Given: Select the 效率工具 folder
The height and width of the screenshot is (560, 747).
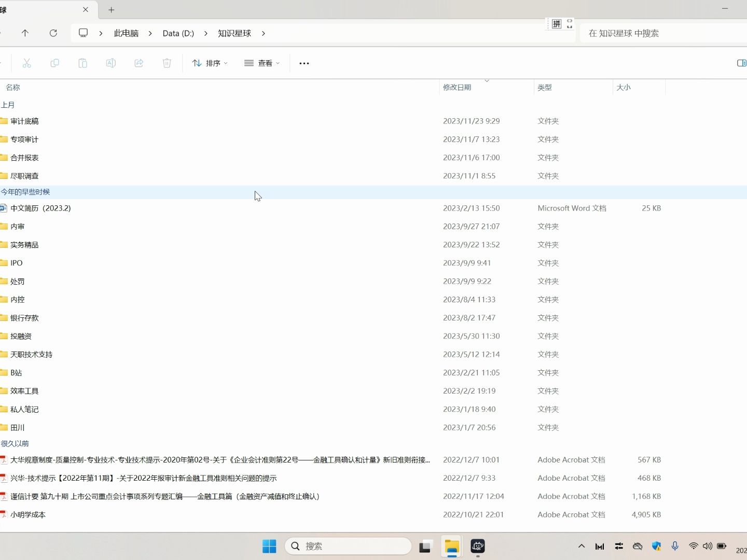Looking at the screenshot, I should pyautogui.click(x=24, y=391).
